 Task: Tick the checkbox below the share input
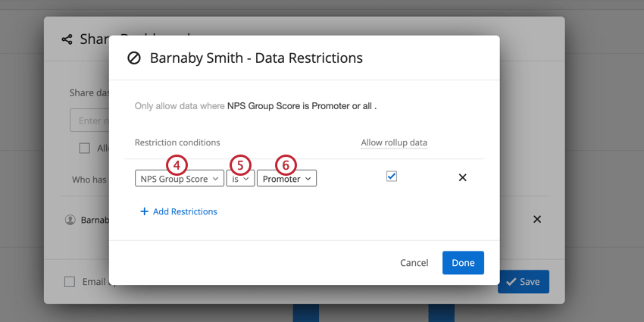point(85,148)
